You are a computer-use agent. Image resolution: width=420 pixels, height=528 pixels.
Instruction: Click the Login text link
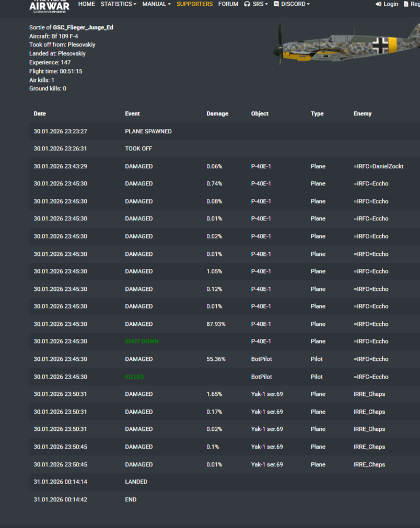(391, 4)
